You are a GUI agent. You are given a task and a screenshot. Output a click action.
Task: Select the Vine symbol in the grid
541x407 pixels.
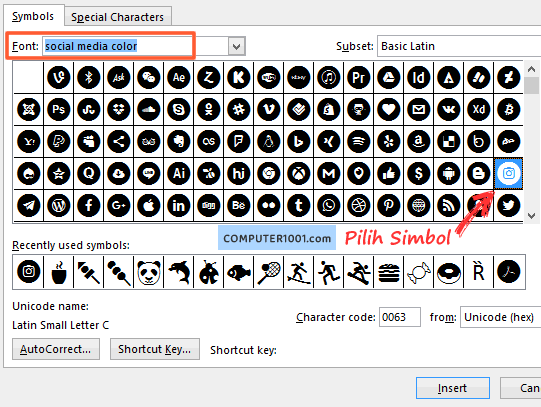coord(59,77)
